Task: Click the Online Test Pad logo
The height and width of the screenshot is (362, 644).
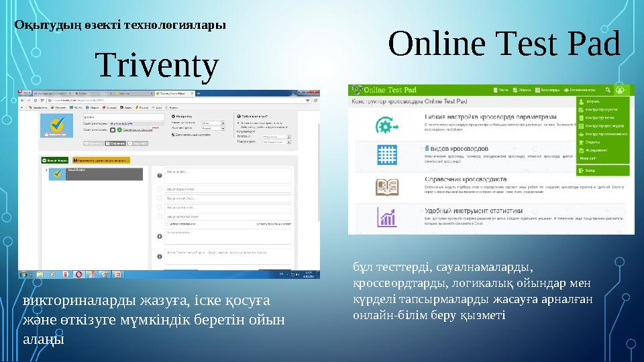Action: point(384,90)
